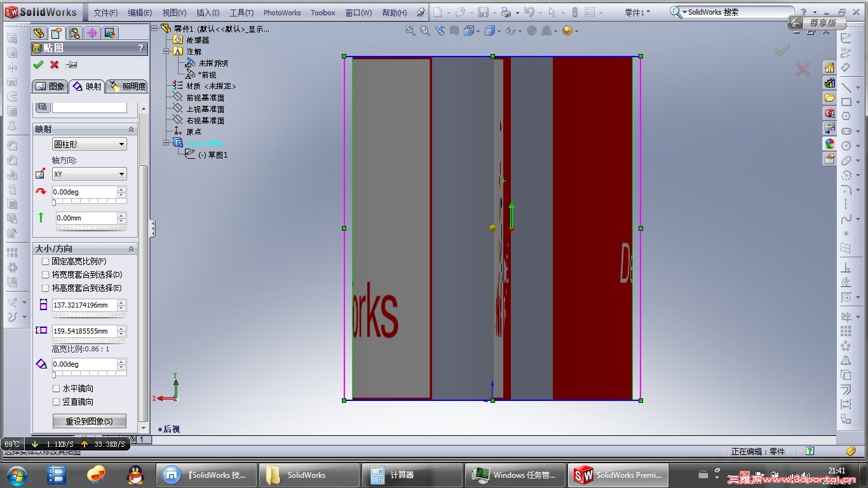Select the Line sketch tool
Screen dimensions: 868x488
(x=846, y=86)
